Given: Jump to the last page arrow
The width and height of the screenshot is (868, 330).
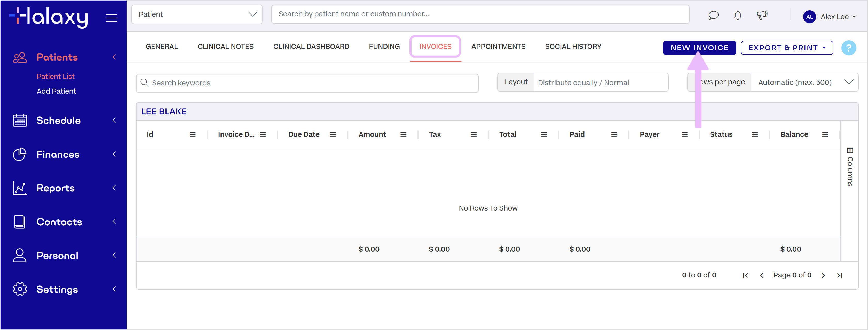Looking at the screenshot, I should [839, 275].
